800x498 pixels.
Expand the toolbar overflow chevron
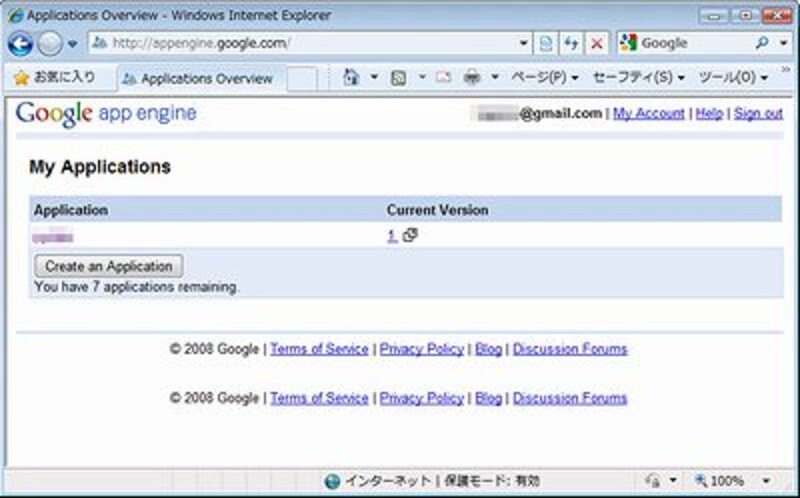point(786,69)
